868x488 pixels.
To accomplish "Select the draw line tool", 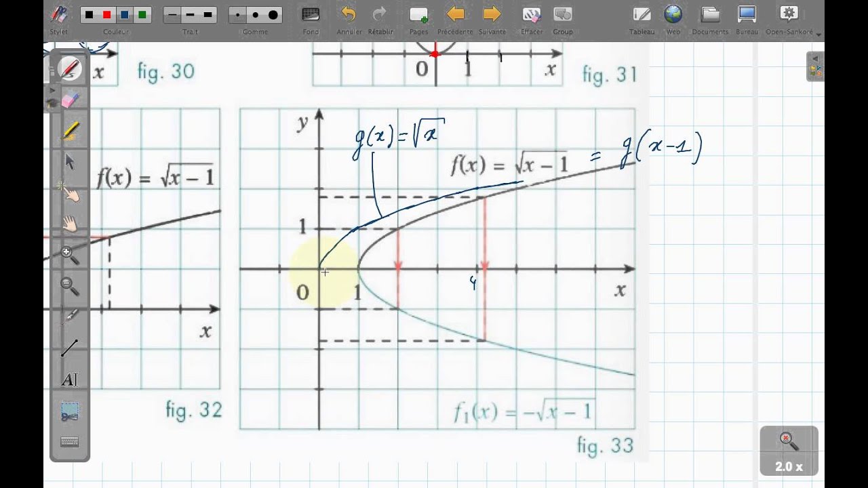I will point(70,348).
